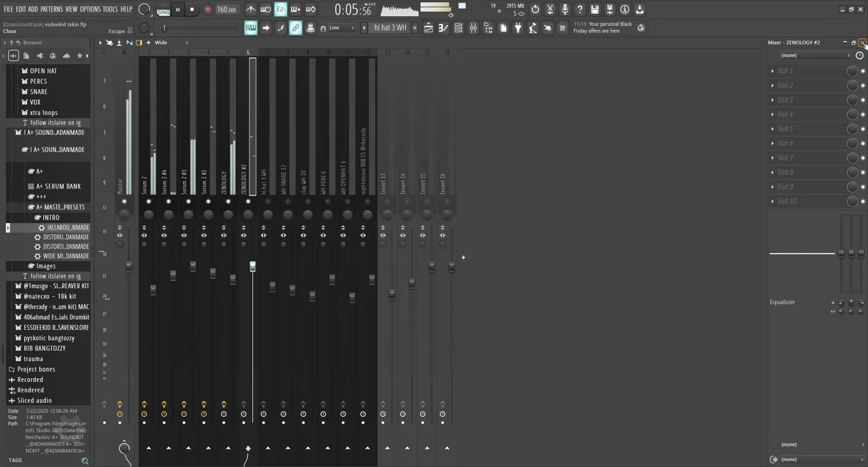Open the shopping cart icon
The width and height of the screenshot is (868, 467).
563,28
